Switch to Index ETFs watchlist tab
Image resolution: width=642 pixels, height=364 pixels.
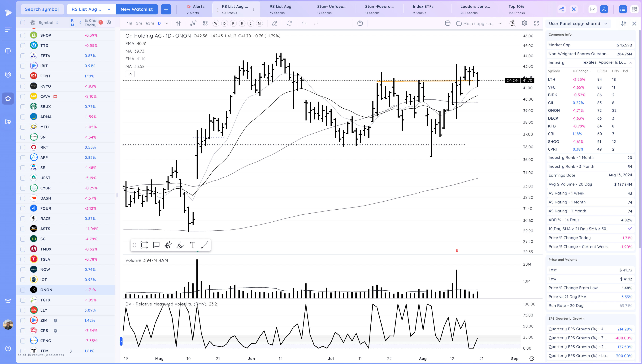[x=423, y=9]
